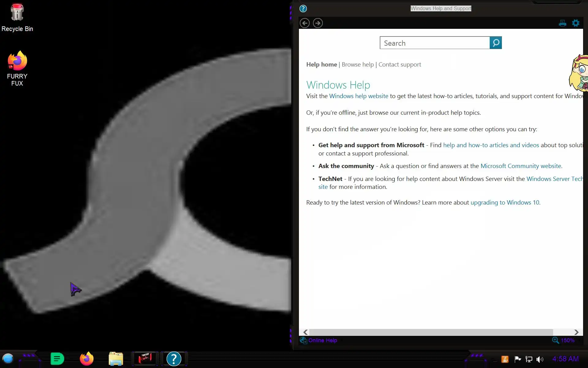The height and width of the screenshot is (368, 588).
Task: Click the search magnifier button
Action: tap(496, 43)
